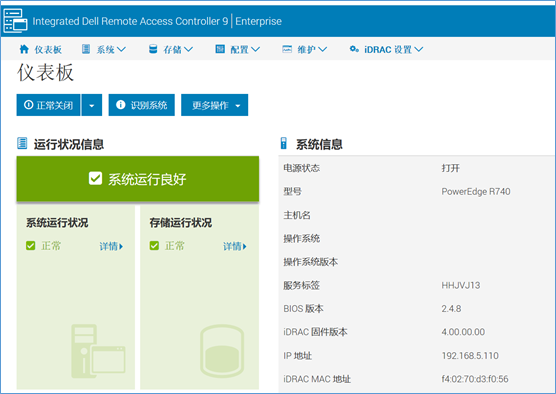Click the list icon beside 运行状况信息

(x=22, y=143)
